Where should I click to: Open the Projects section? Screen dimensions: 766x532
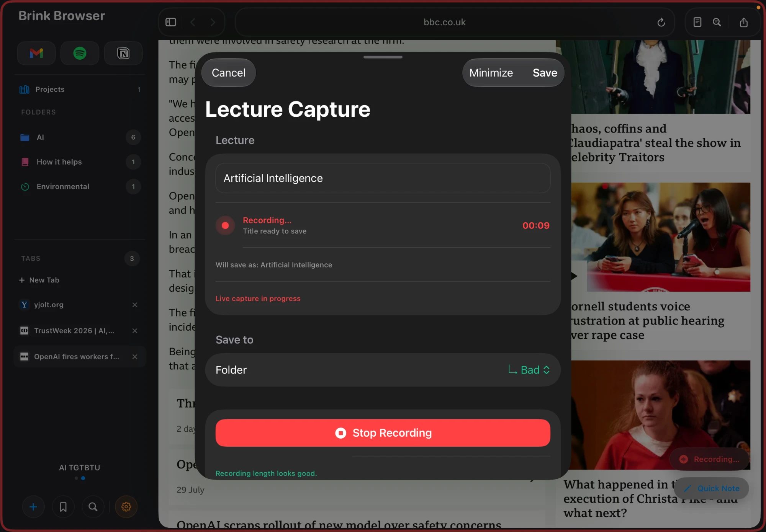(80, 89)
